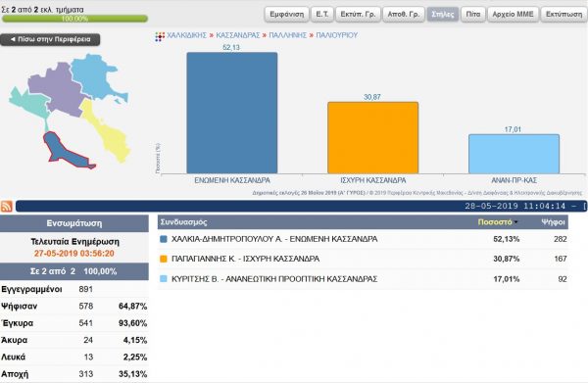Switch to Στήλες bar chart view
Viewport: 588px width, 383px height.
coord(443,15)
